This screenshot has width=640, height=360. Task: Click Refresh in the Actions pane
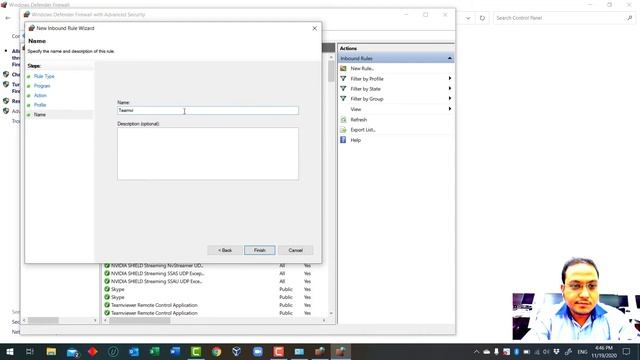[359, 120]
